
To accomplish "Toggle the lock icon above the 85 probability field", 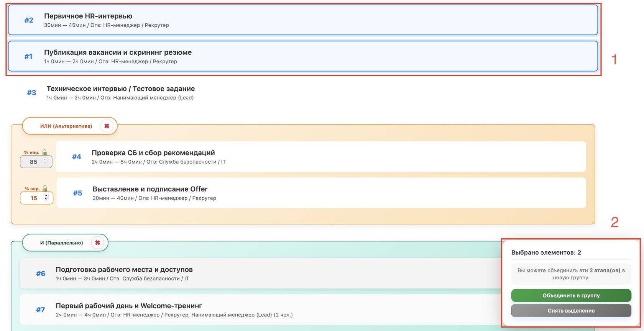I will pos(44,152).
